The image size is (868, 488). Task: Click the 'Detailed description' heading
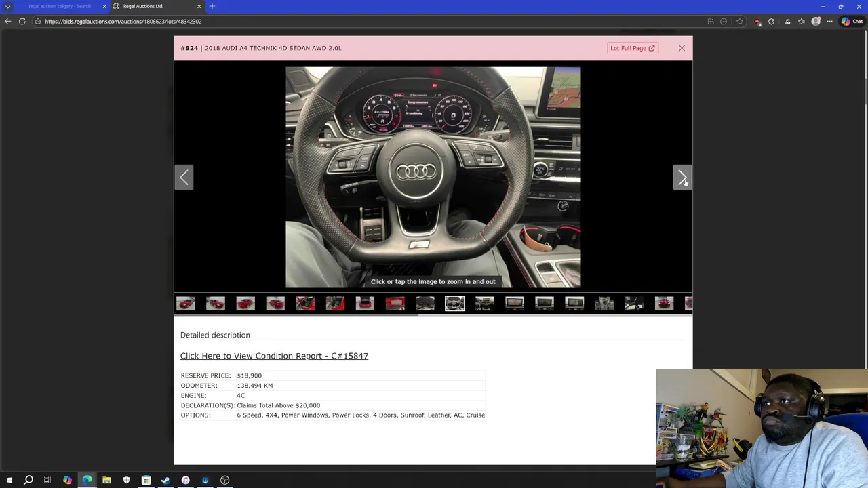215,335
